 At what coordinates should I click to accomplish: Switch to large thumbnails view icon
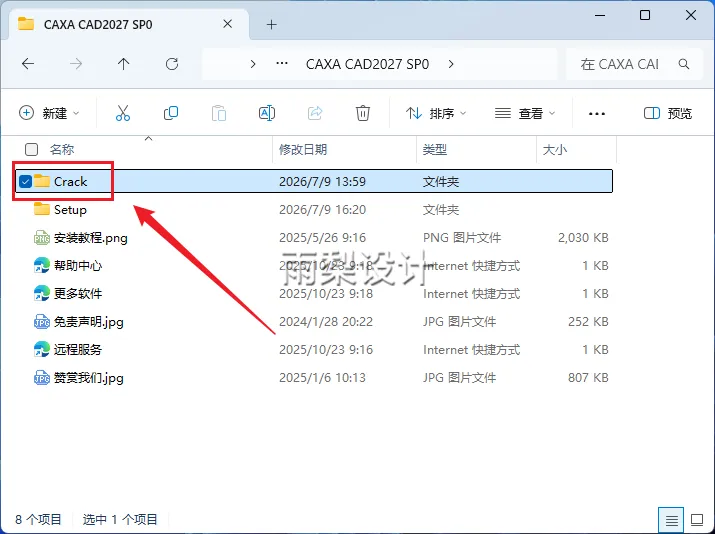(697, 520)
